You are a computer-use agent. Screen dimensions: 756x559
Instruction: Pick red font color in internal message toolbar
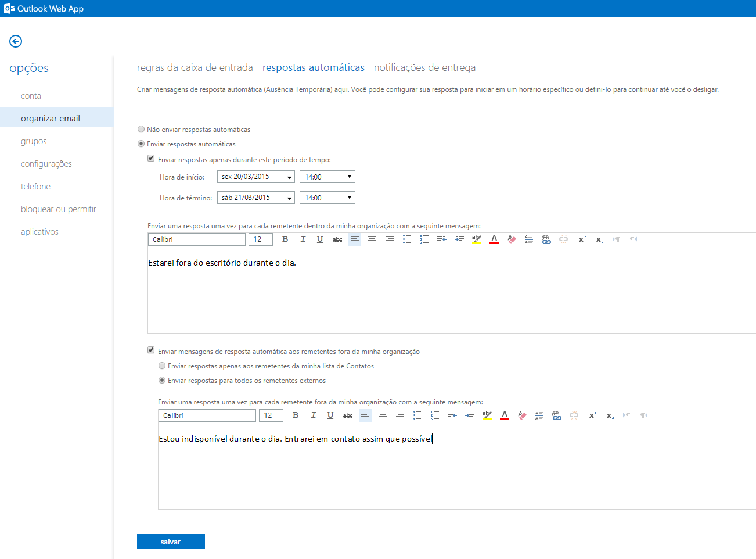pos(494,239)
